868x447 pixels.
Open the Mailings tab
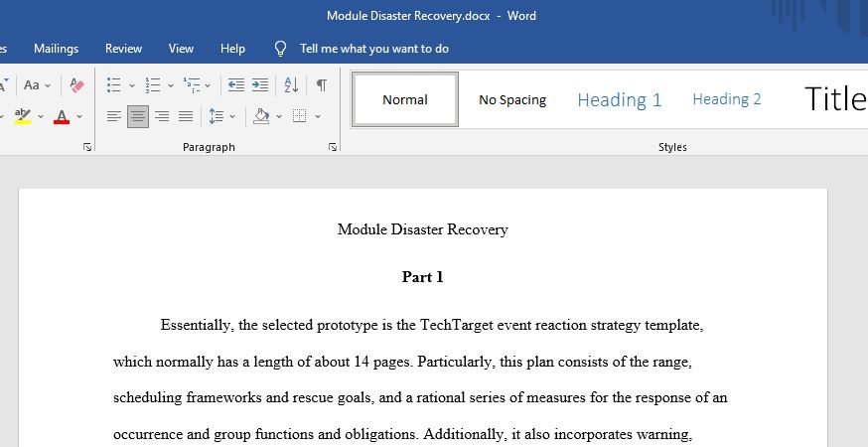[x=56, y=49]
